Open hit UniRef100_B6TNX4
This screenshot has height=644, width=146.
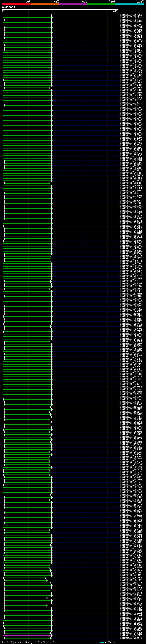pyautogui.click(x=131, y=470)
